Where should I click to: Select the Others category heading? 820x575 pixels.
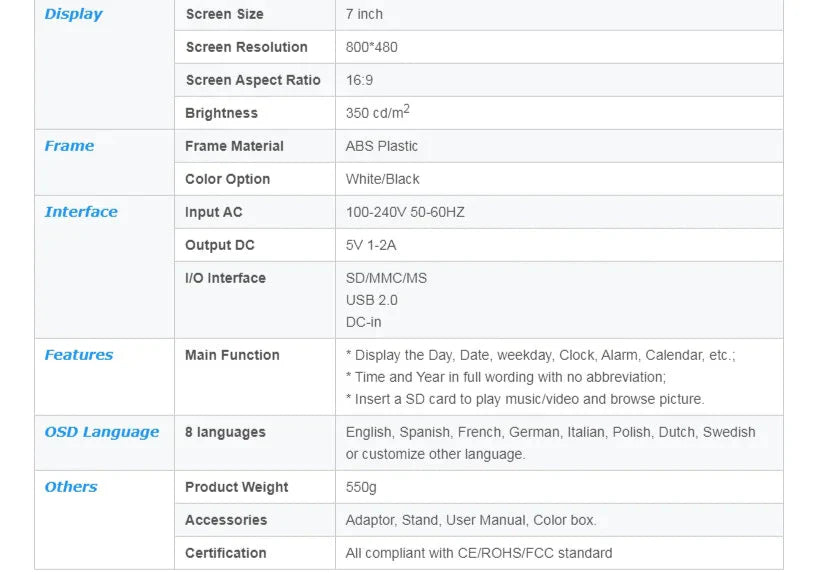pyautogui.click(x=71, y=487)
